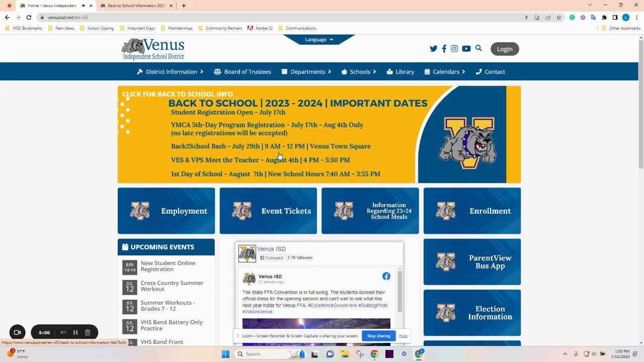Image resolution: width=644 pixels, height=362 pixels.
Task: Expand the Schools menu
Action: click(359, 71)
